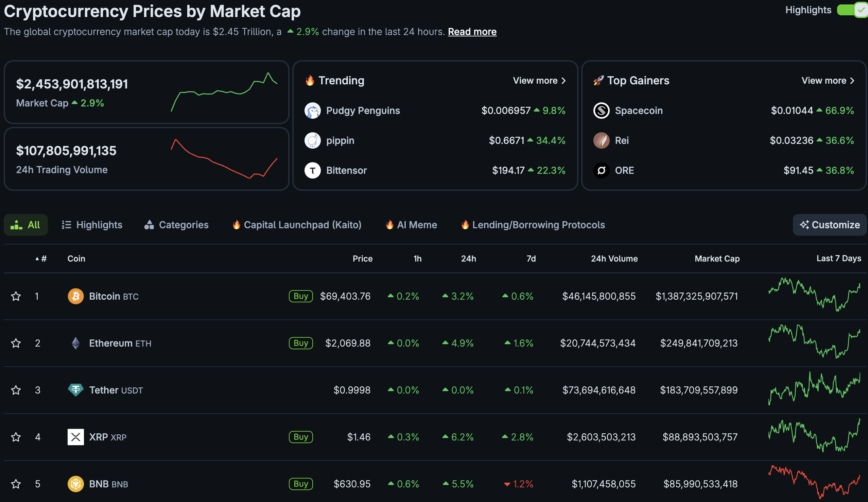Add XRP to favorites via star
The width and height of the screenshot is (868, 502).
point(16,437)
